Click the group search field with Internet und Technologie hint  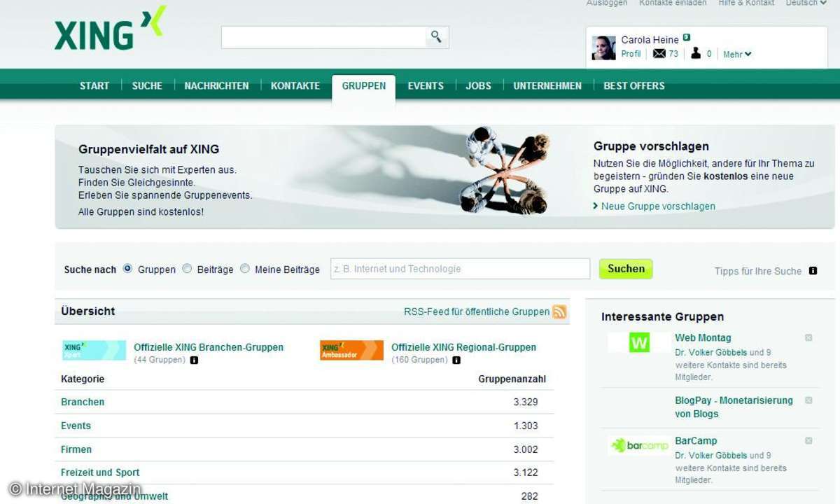pyautogui.click(x=461, y=269)
